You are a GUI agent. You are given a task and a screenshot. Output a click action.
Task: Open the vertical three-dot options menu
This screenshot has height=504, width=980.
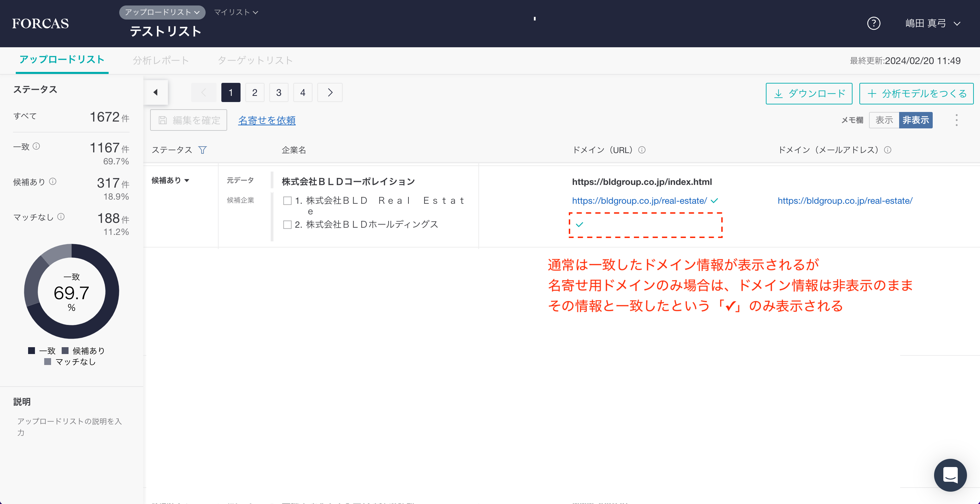(x=956, y=120)
